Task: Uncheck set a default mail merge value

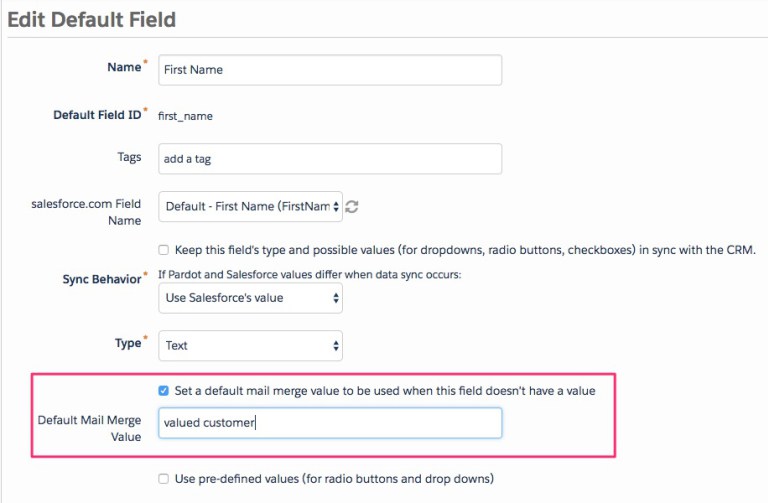Action: [x=164, y=391]
